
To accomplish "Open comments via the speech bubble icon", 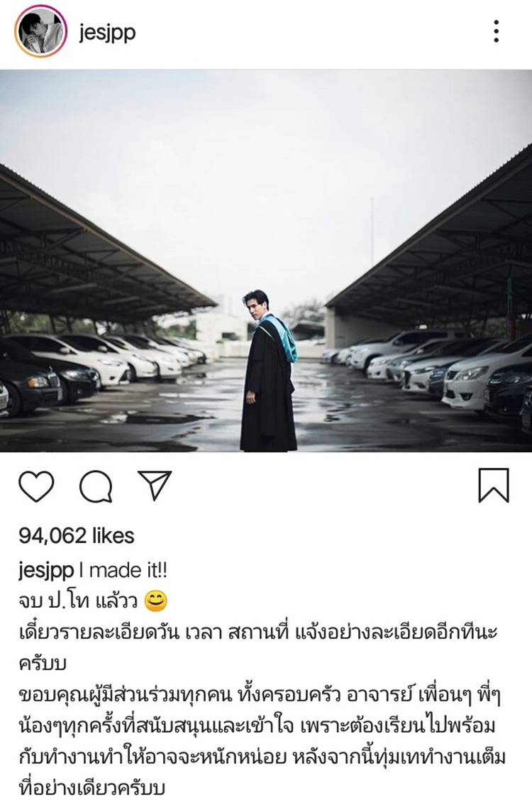I will 96,486.
